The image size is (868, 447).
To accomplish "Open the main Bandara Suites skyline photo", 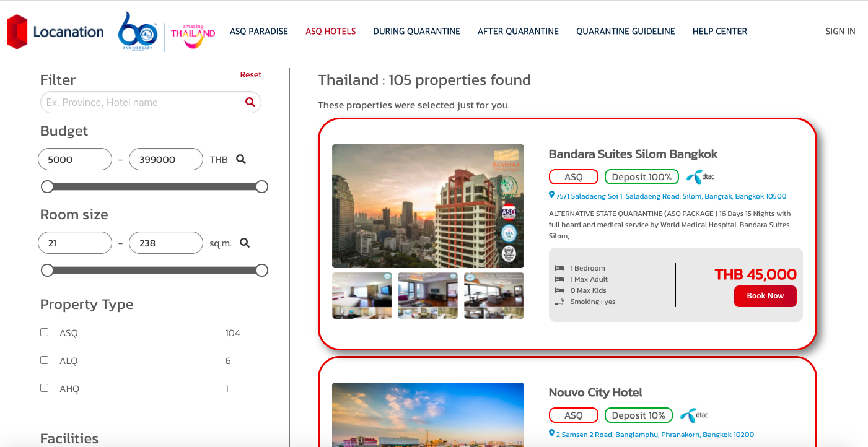I will click(428, 206).
